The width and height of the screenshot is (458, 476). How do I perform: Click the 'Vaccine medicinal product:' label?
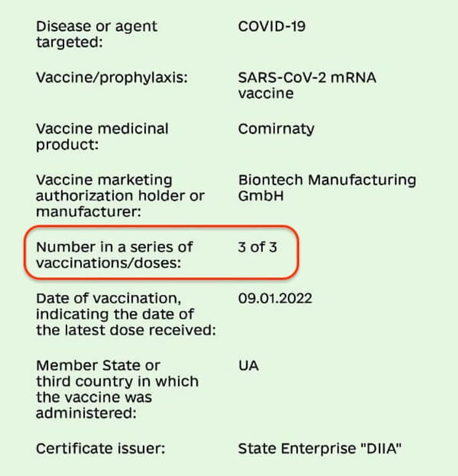pos(102,137)
